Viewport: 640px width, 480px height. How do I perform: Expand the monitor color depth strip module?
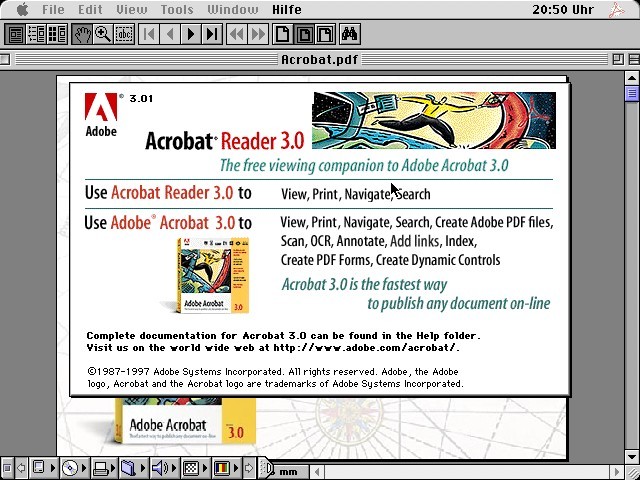[221, 468]
